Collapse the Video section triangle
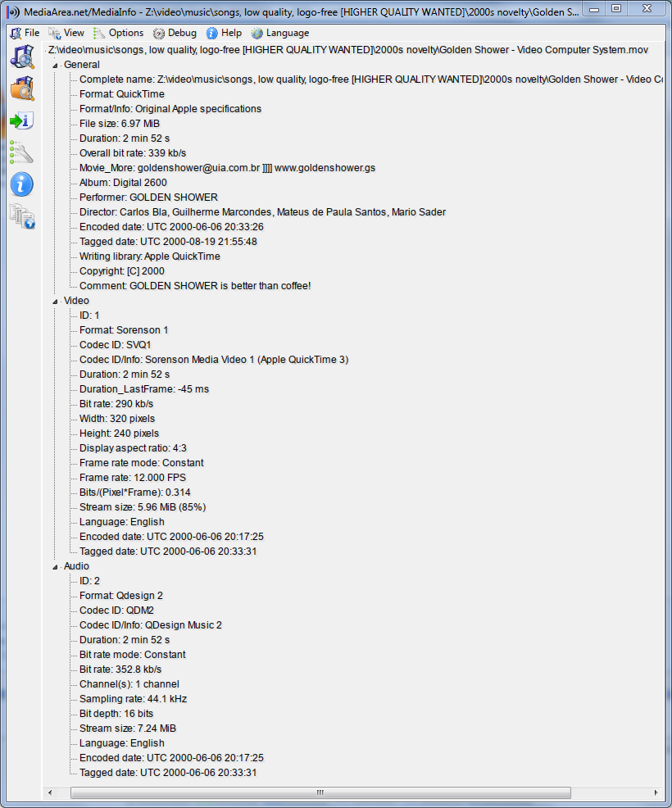 click(56, 301)
